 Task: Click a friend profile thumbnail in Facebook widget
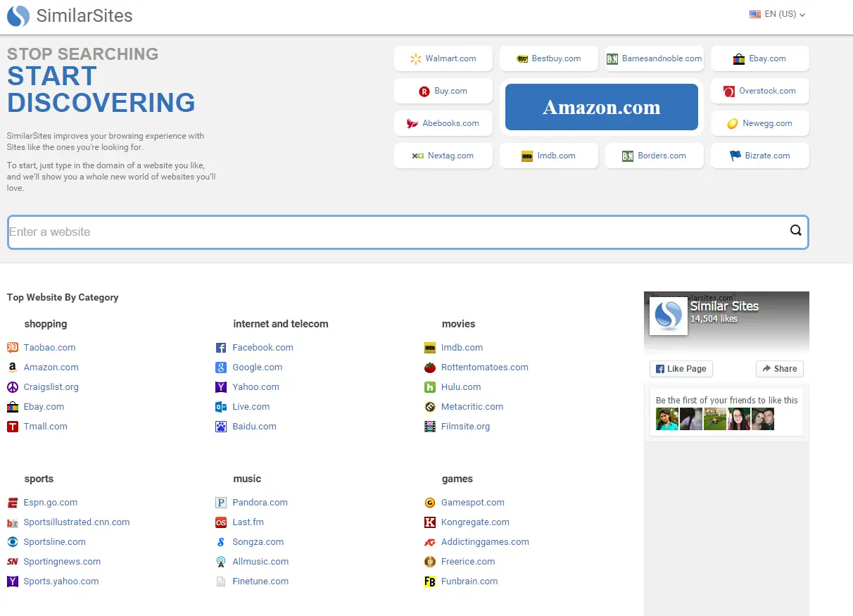click(667, 418)
